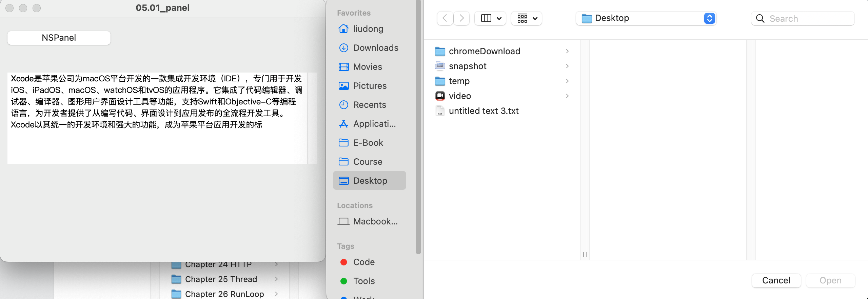Select the Recents label in sidebar
The width and height of the screenshot is (868, 299).
370,105
